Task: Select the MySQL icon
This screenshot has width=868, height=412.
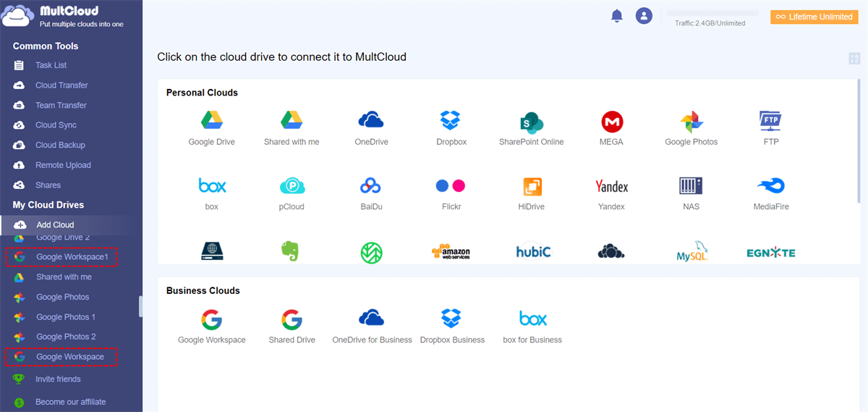Action: (x=692, y=251)
